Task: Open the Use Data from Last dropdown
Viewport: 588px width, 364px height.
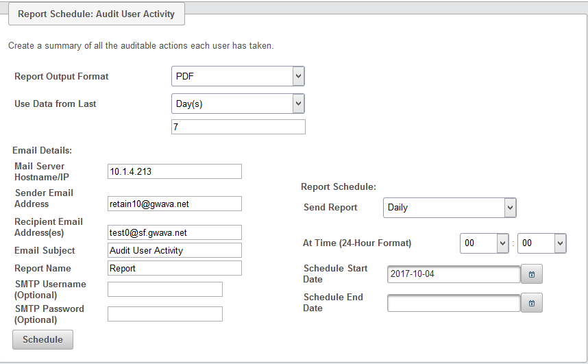Action: [237, 104]
